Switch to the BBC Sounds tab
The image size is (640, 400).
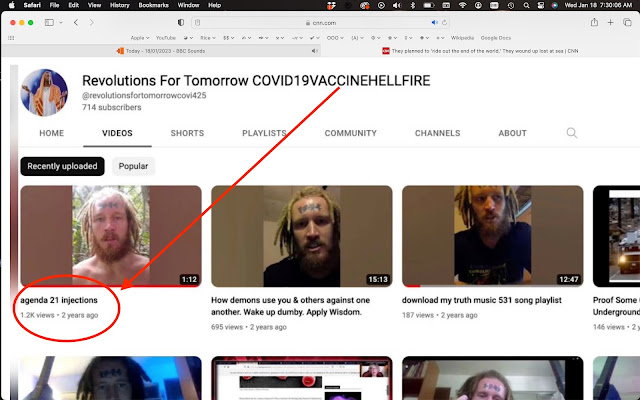(161, 51)
